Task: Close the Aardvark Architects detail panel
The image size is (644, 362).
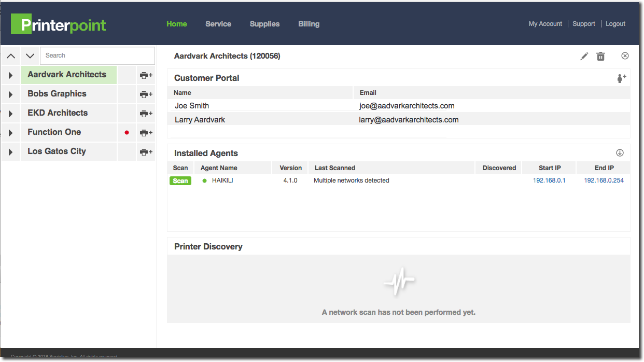Action: 625,56
